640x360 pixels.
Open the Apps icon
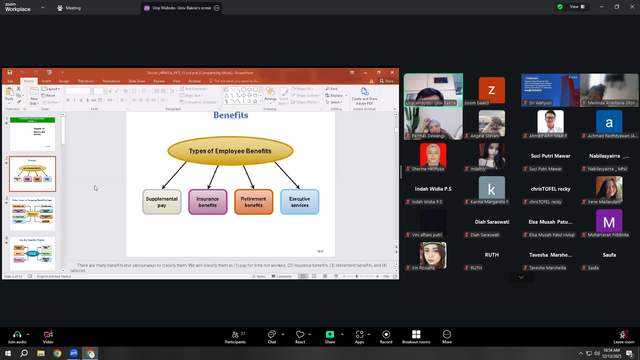(x=359, y=334)
